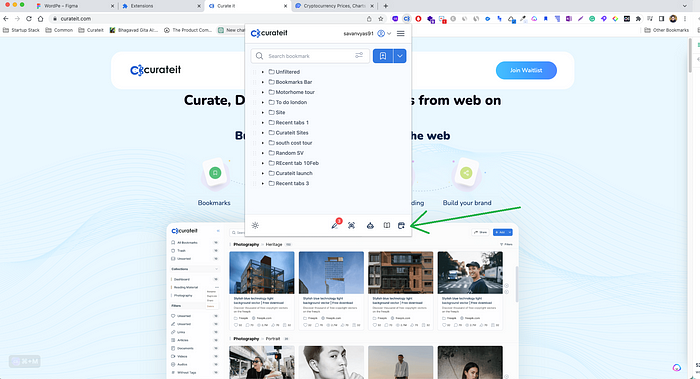Click the Share button in dashboard preview
Screen dimensions: 700x379
pyautogui.click(x=481, y=232)
